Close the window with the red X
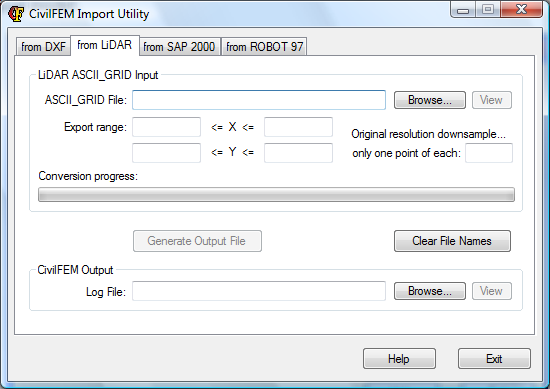The image size is (550, 389). pos(522,10)
